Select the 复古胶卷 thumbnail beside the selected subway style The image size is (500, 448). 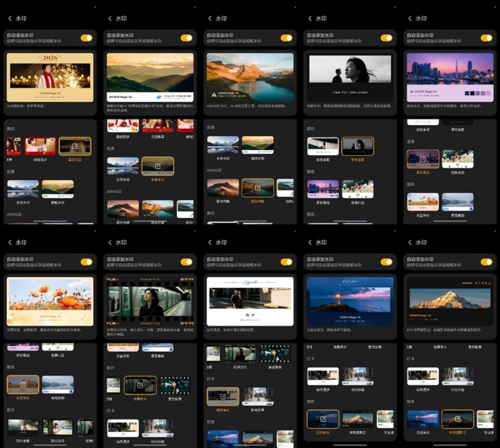(175, 385)
